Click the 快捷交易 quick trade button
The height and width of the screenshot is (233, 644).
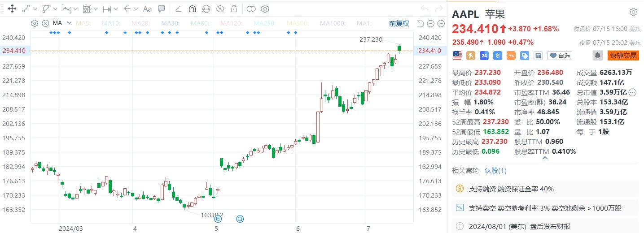622,56
